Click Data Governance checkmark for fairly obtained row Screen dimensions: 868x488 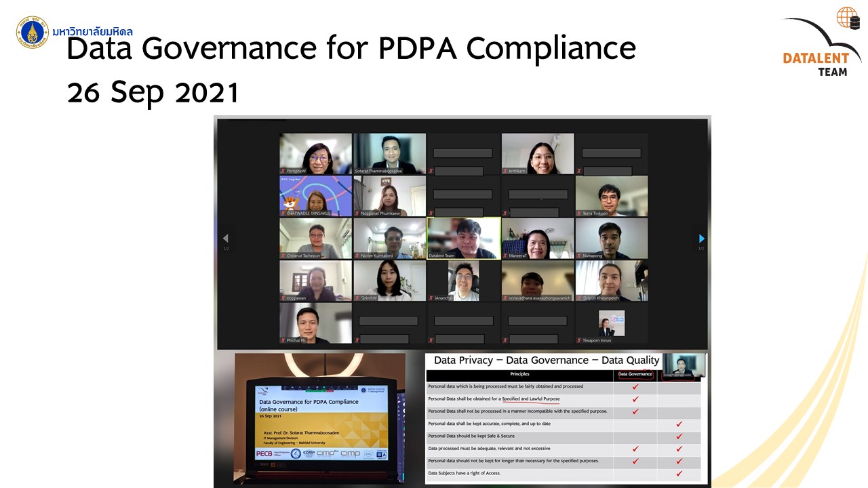point(635,387)
